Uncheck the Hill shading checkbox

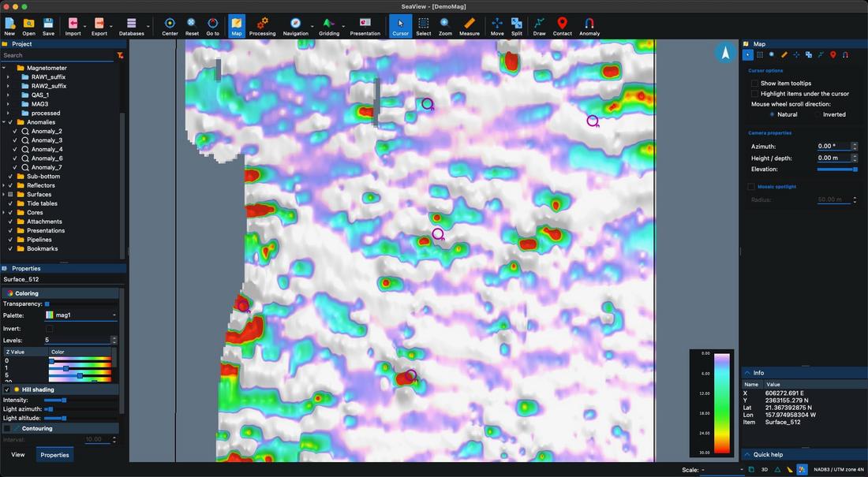click(x=6, y=389)
